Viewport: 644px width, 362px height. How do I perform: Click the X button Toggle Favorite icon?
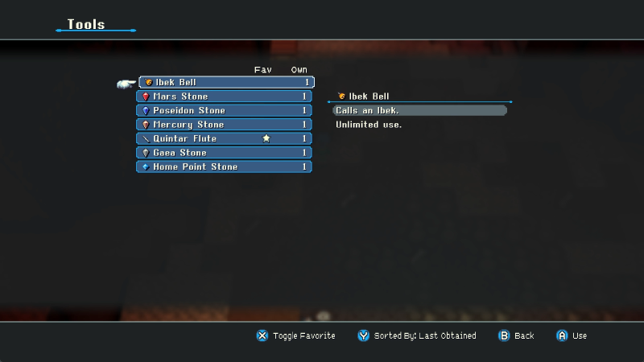pos(262,335)
